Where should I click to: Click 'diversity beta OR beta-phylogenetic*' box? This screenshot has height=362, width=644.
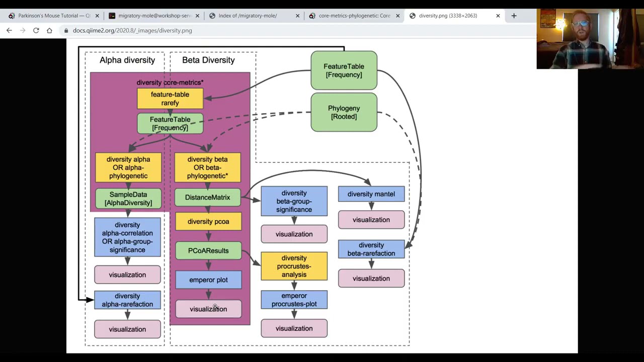pyautogui.click(x=207, y=167)
